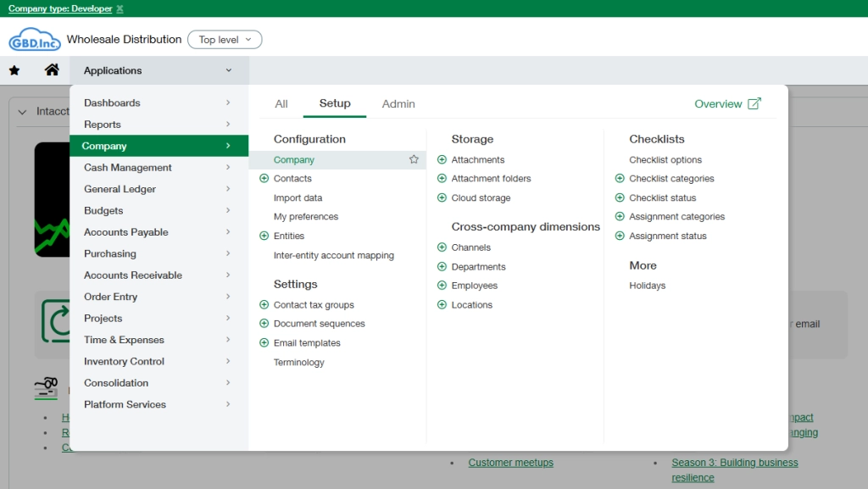This screenshot has width=868, height=489.
Task: Open Checklist options link
Action: click(665, 159)
